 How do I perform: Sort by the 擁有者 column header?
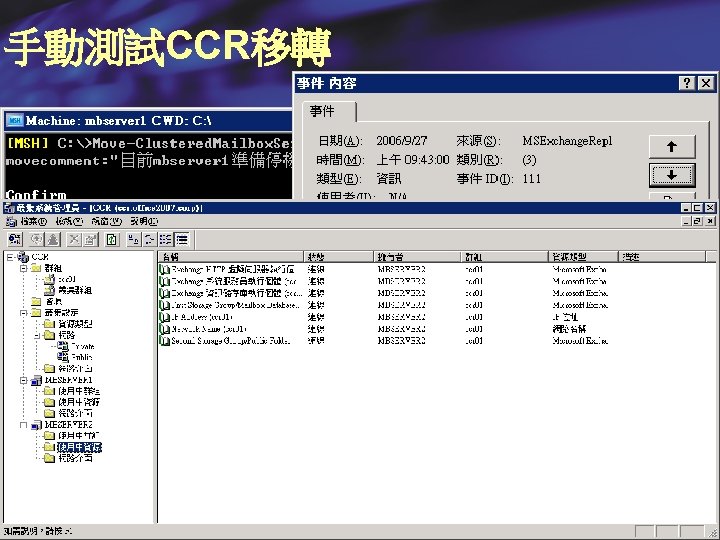click(417, 257)
